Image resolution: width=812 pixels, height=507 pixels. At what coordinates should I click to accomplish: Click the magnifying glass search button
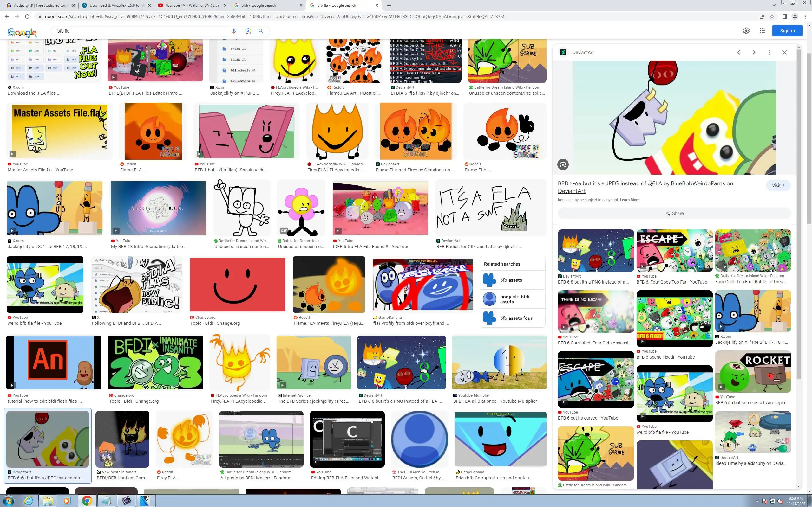coord(261,31)
